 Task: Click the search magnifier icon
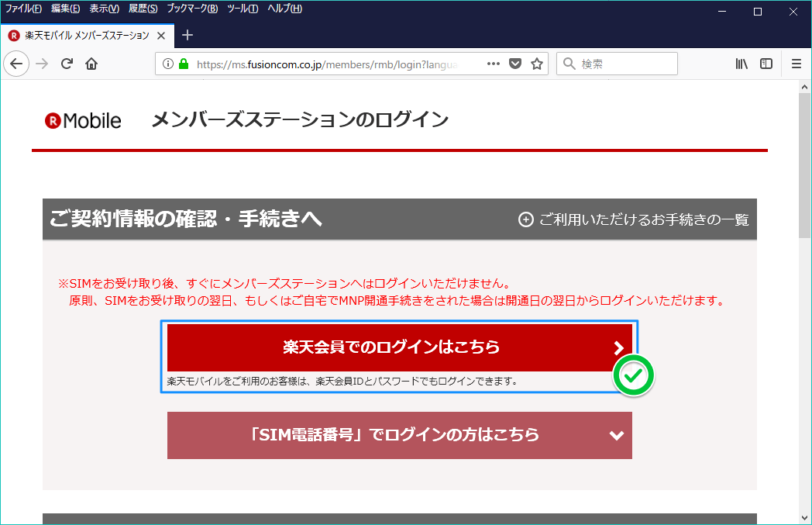[569, 64]
